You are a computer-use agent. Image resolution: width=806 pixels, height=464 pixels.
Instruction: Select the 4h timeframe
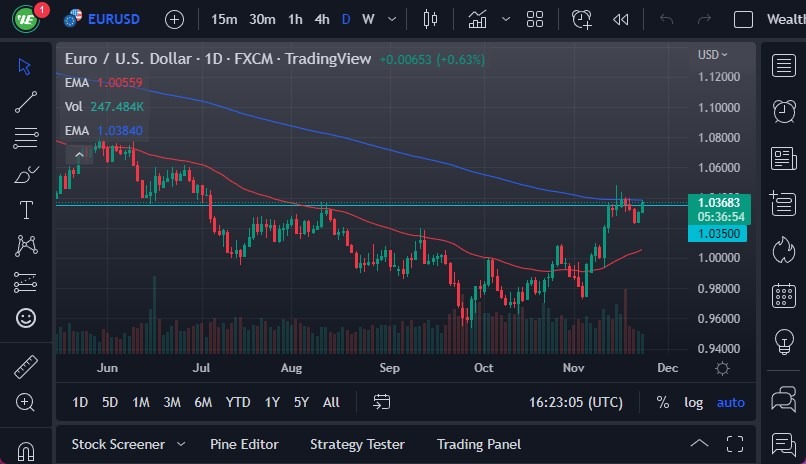tap(322, 19)
